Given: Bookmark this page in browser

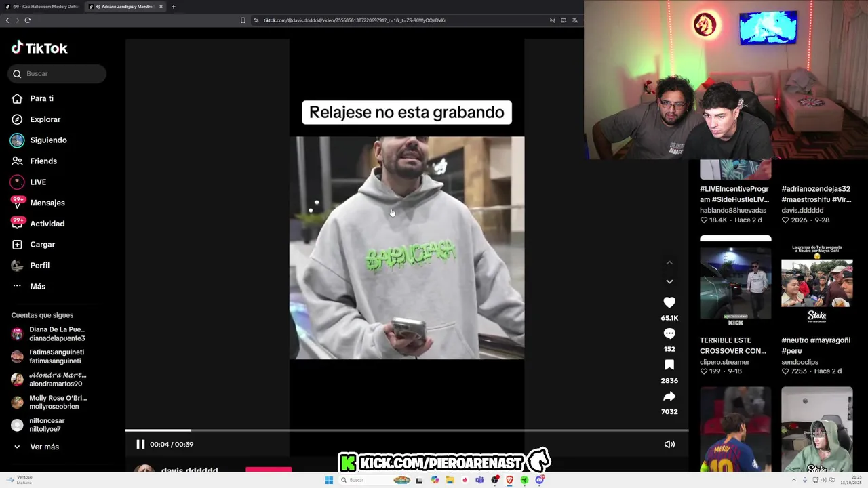Looking at the screenshot, I should pos(243,20).
